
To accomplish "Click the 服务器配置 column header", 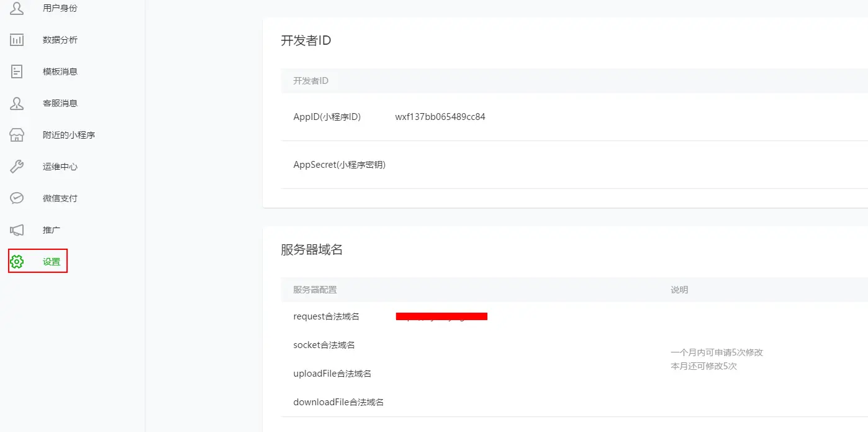I will coord(315,290).
